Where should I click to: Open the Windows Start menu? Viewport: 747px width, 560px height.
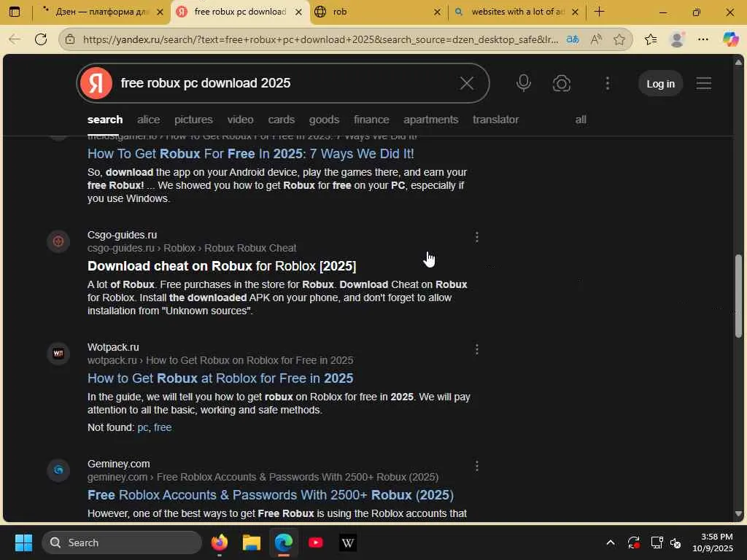tap(23, 542)
